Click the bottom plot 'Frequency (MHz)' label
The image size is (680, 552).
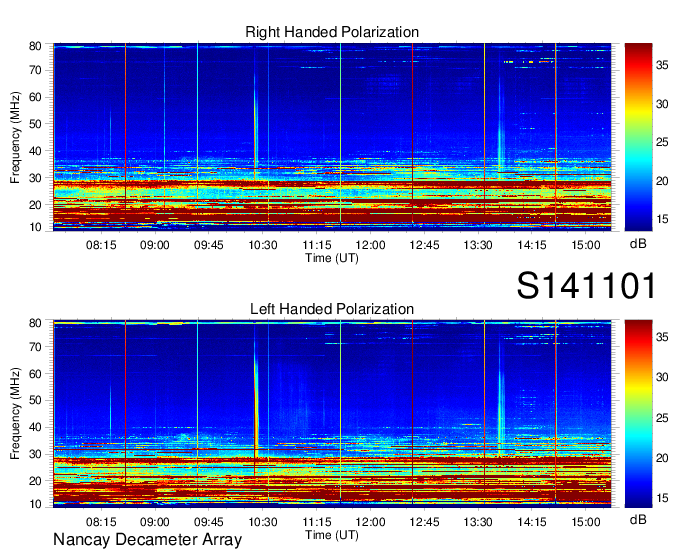(x=15, y=414)
